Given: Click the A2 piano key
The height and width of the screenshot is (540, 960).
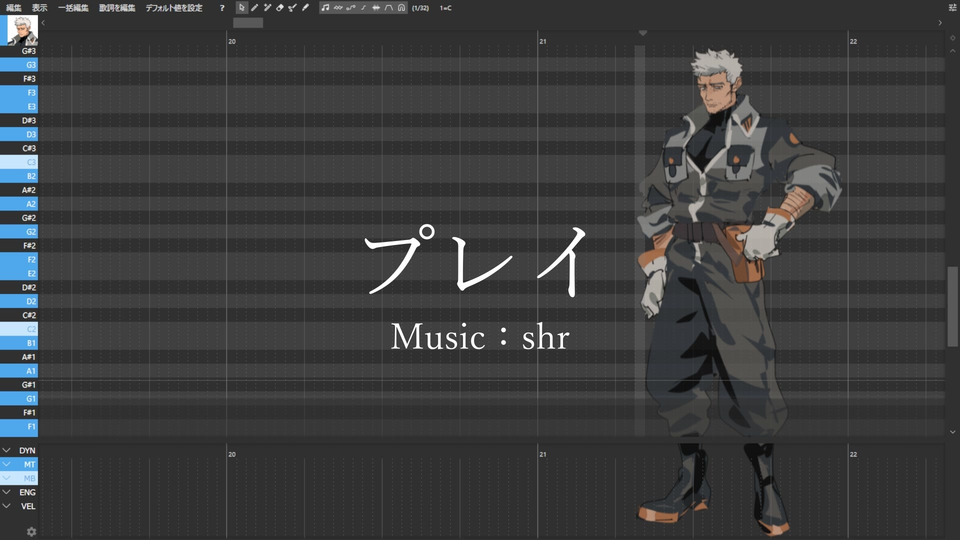Looking at the screenshot, I should tap(19, 204).
